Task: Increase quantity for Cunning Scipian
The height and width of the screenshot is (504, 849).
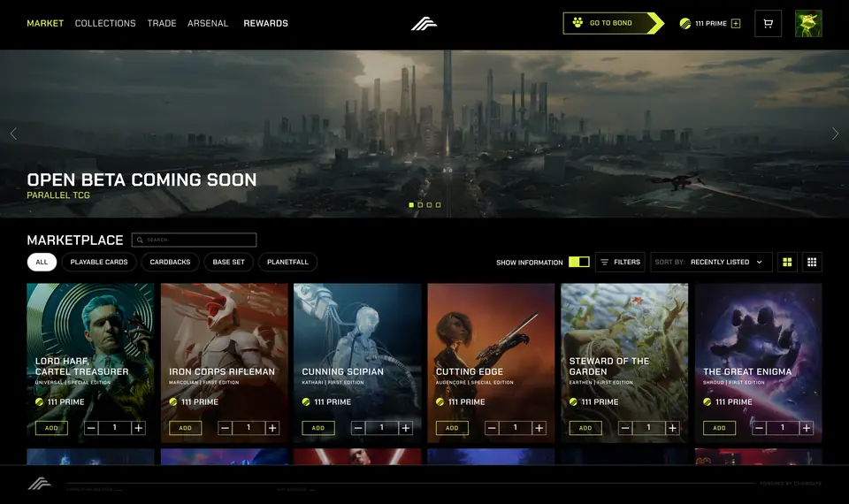Action: pos(406,428)
